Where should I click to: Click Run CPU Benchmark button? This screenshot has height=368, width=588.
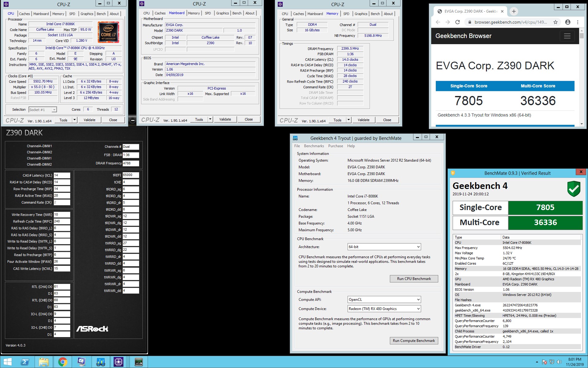tap(414, 279)
